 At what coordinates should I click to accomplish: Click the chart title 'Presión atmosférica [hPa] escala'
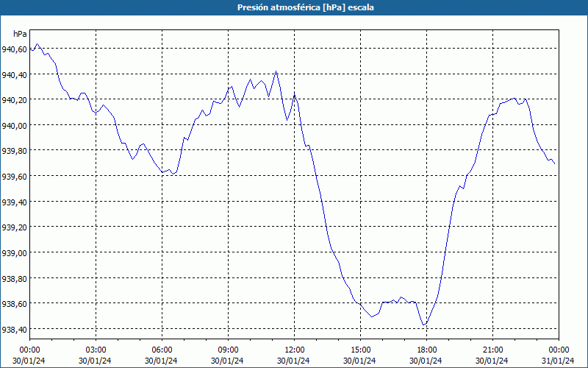(x=306, y=7)
